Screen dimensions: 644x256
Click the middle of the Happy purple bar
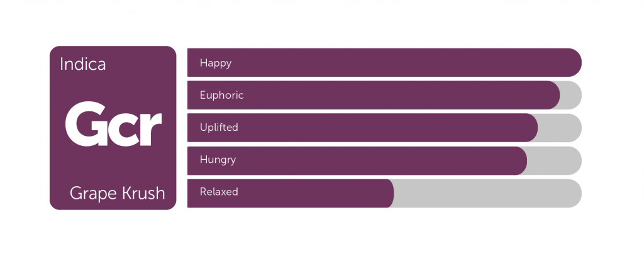click(x=384, y=62)
